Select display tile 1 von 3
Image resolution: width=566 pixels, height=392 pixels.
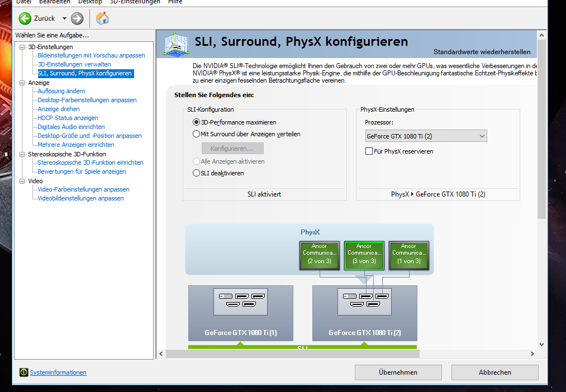point(409,256)
